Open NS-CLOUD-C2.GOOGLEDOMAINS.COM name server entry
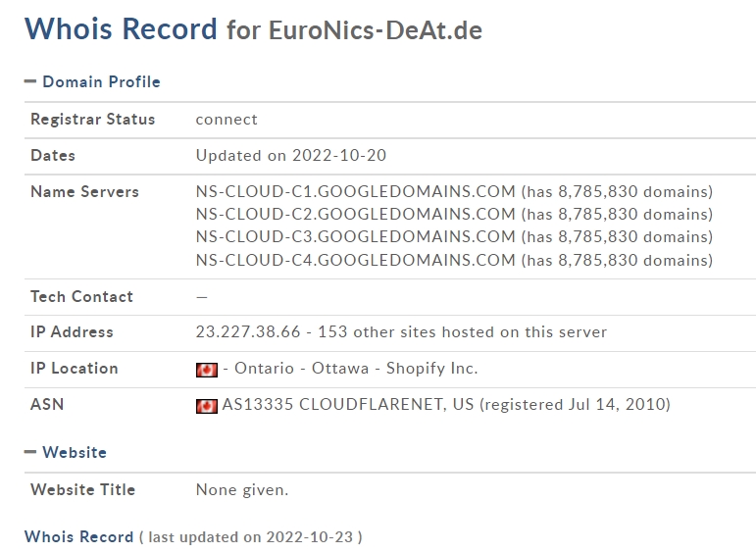This screenshot has height=553, width=756. [x=356, y=214]
